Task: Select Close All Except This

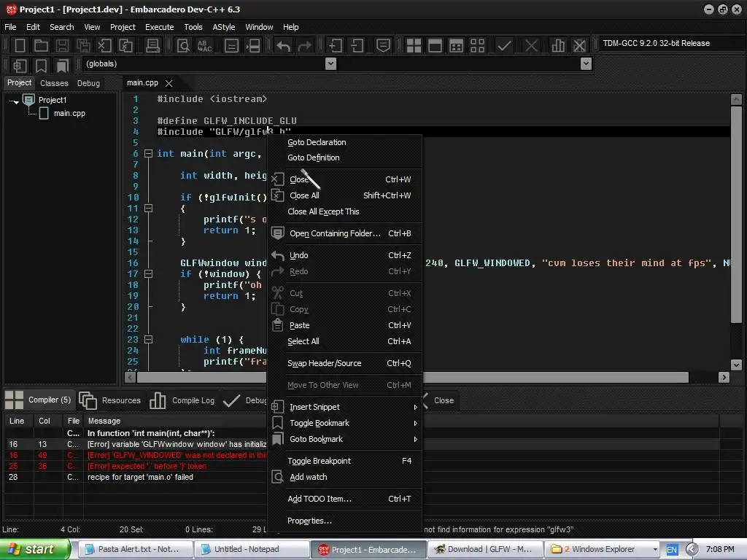Action: 344,211
